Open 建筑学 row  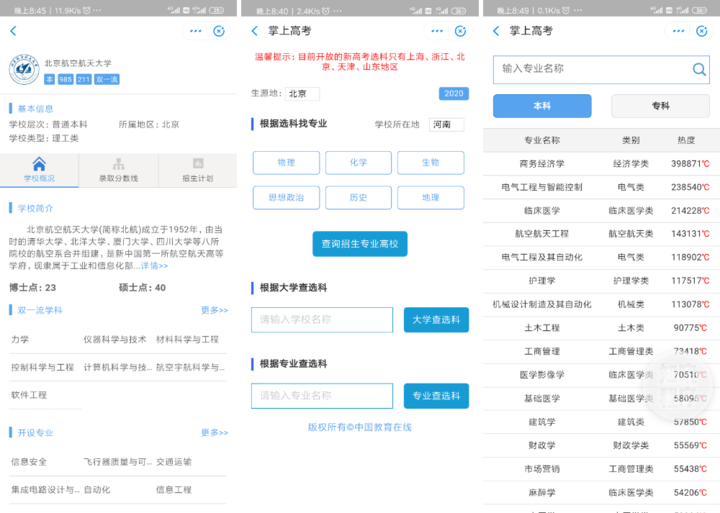coord(601,422)
